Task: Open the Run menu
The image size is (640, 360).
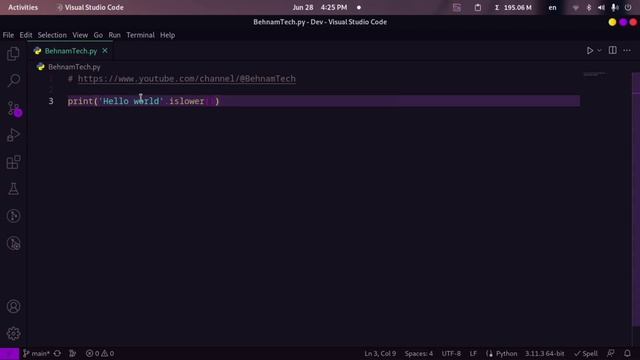Action: tap(114, 35)
